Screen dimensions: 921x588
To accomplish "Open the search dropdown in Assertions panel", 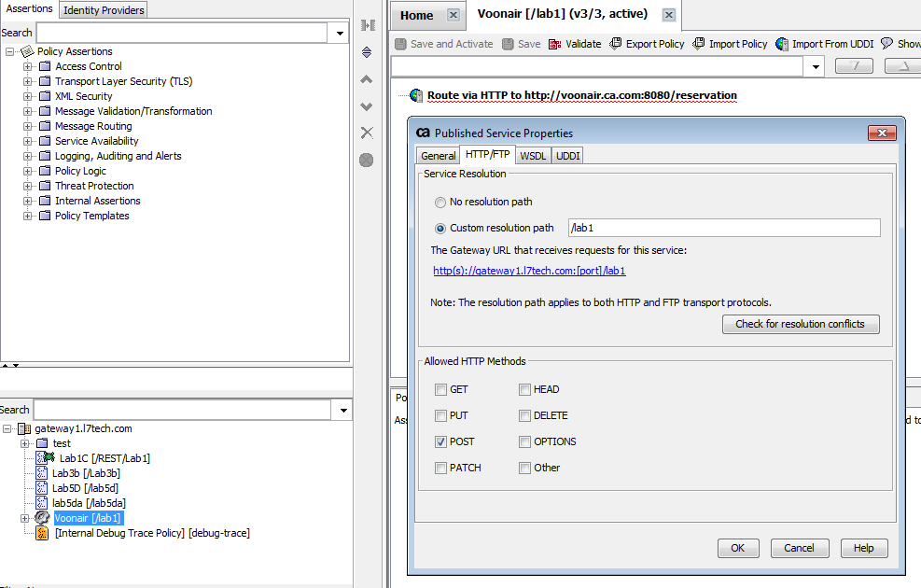I will coord(339,32).
